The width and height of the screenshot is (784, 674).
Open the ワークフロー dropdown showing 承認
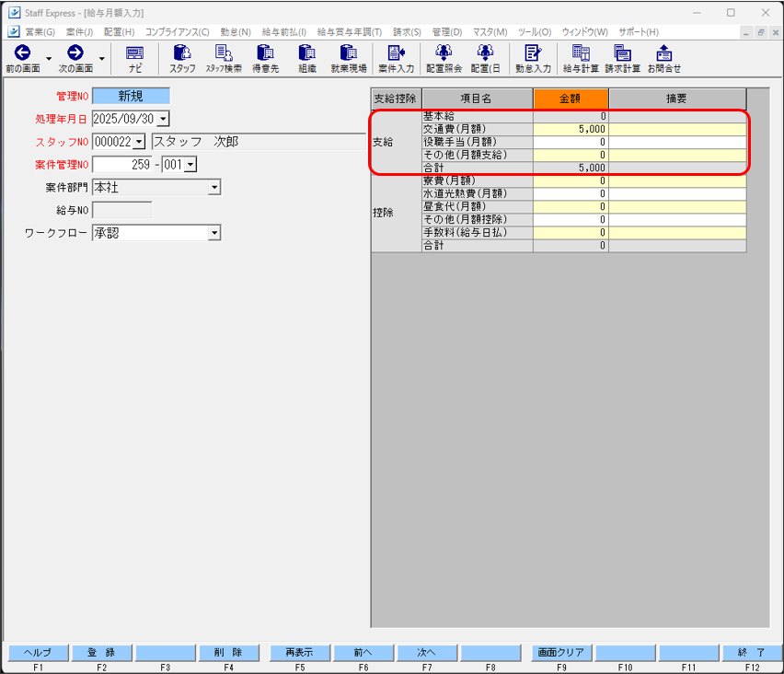(x=213, y=234)
